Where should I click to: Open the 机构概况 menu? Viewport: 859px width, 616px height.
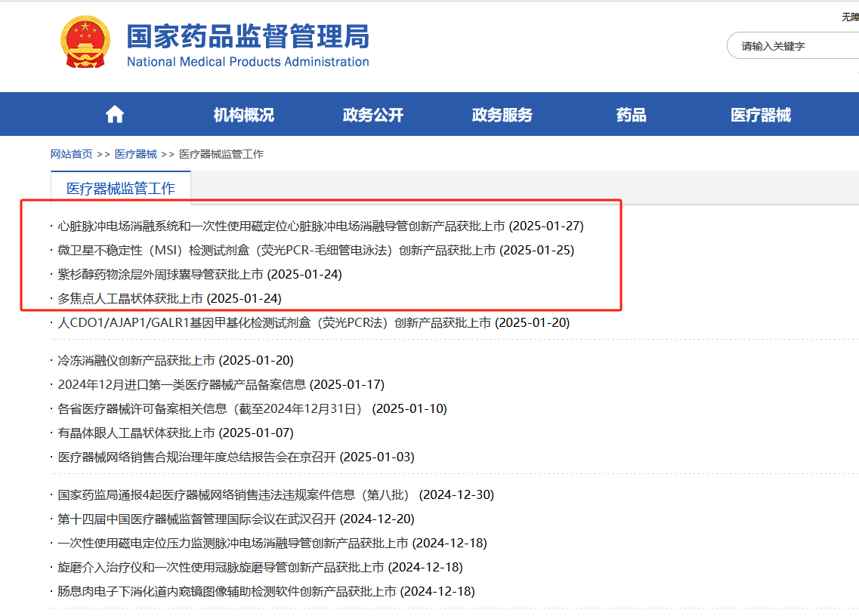pyautogui.click(x=244, y=115)
